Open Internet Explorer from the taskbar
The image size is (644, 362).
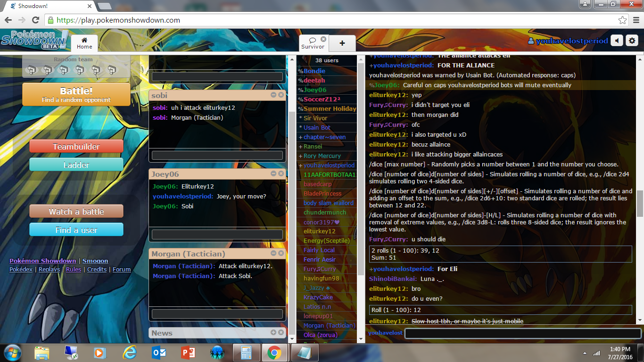(129, 353)
